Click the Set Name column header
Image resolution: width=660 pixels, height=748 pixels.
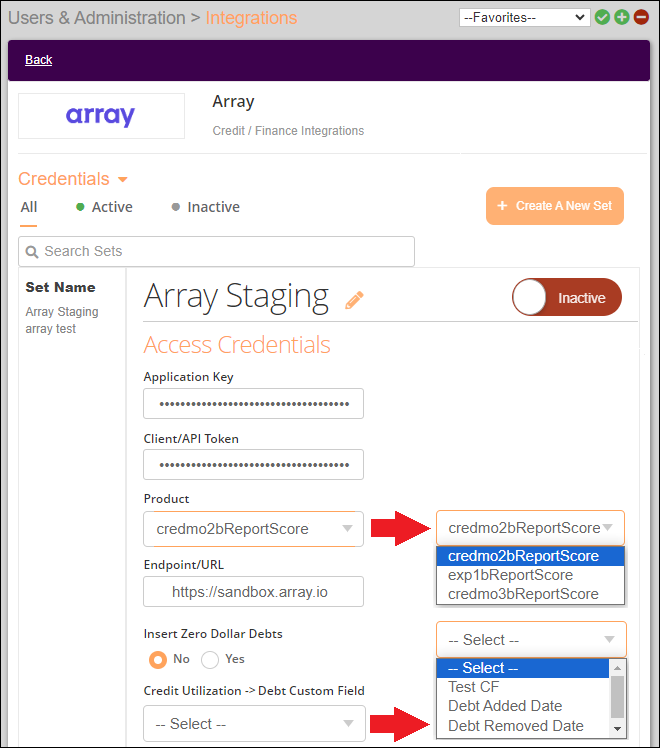[61, 287]
